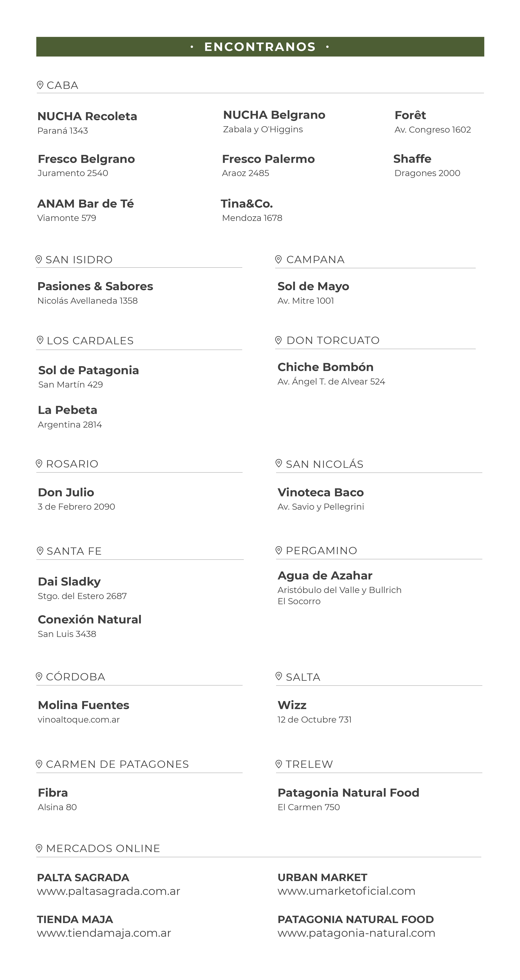Click the location pin icon beside CABA
This screenshot has height=980, width=520.
tap(40, 85)
